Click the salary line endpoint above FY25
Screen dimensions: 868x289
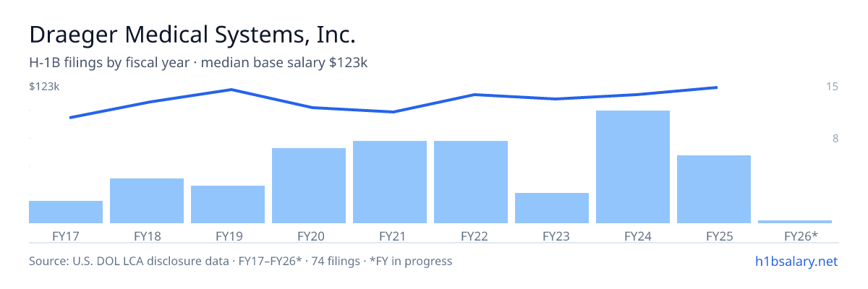(717, 87)
